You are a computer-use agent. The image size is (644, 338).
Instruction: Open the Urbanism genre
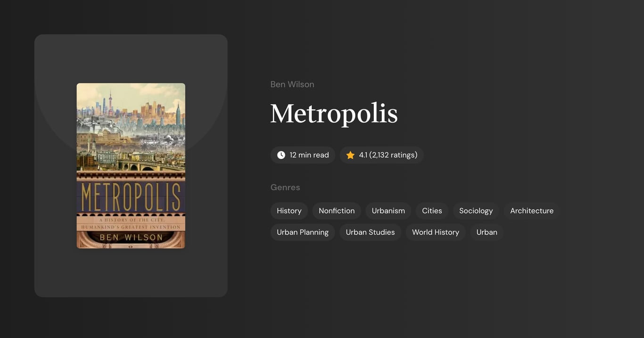pyautogui.click(x=388, y=211)
